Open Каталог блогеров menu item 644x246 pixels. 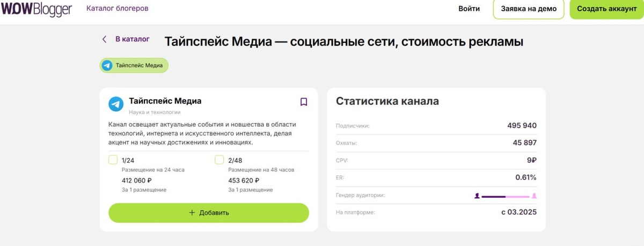(x=118, y=9)
